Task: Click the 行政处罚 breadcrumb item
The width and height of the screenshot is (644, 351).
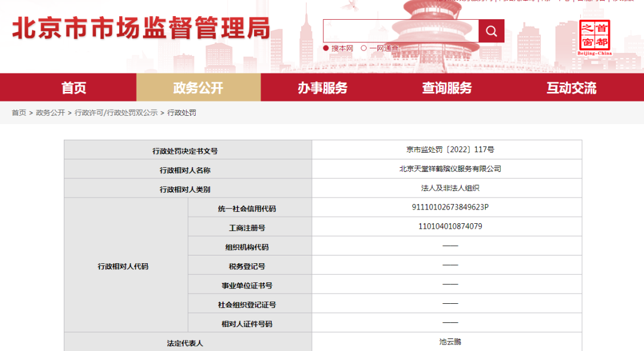Action: [181, 113]
